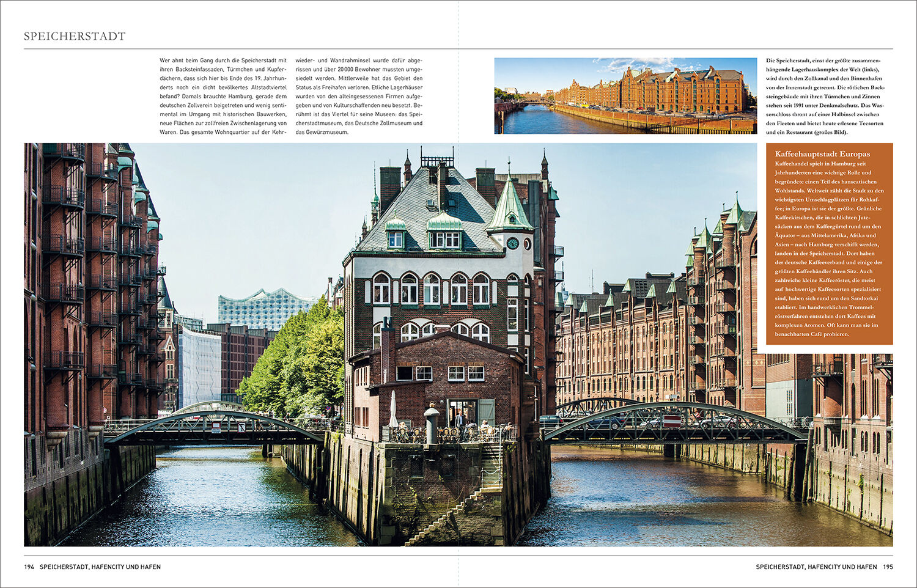Click the paragraph starting 'Wer ahnt beim Gang'
Viewport: 917px width, 588px height.
[x=223, y=96]
